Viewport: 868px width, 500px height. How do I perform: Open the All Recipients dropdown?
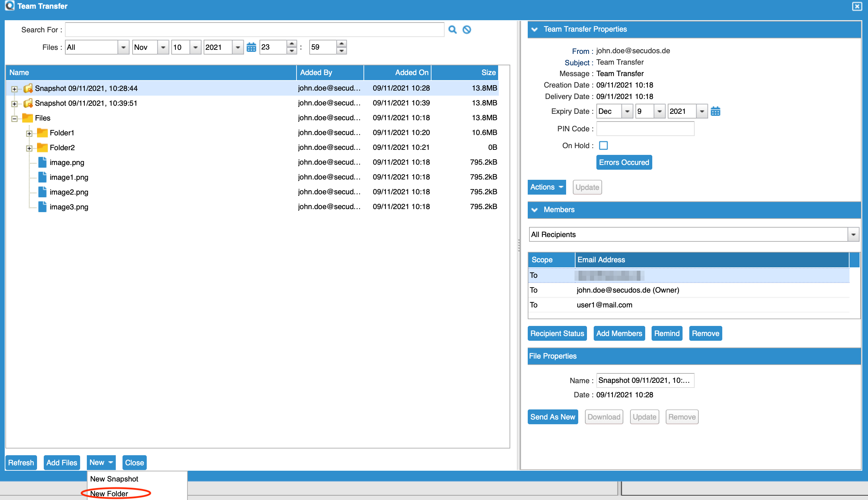click(853, 235)
